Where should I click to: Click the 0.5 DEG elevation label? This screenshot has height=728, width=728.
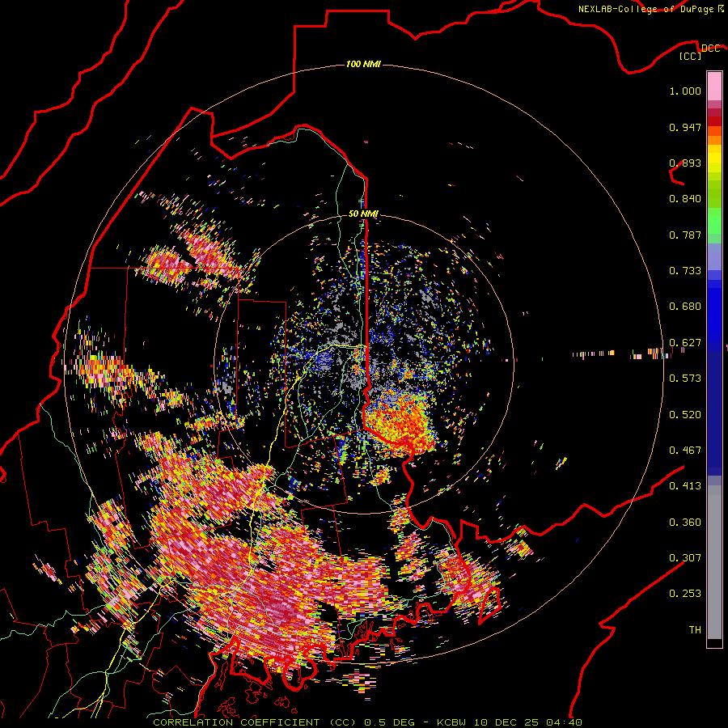(391, 722)
